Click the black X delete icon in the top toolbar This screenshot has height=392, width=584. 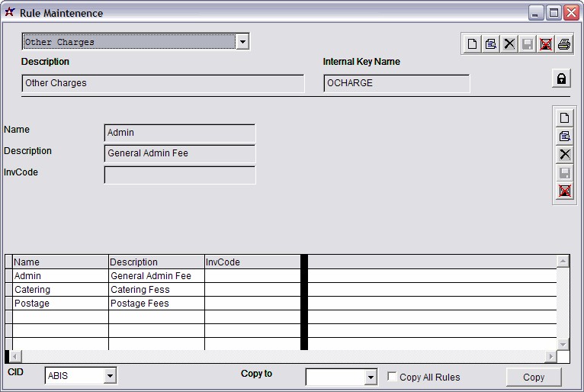click(x=509, y=44)
